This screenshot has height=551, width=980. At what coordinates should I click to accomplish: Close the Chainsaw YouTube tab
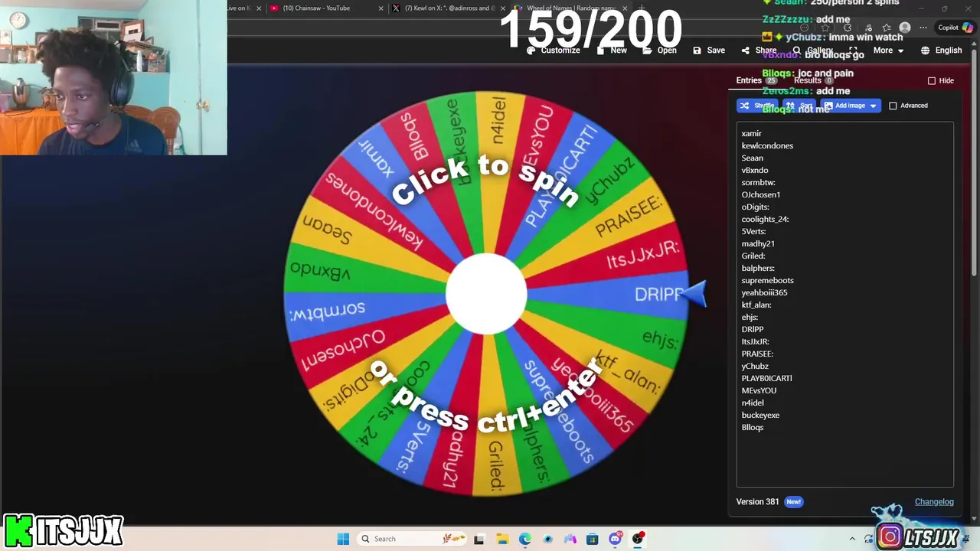[381, 8]
